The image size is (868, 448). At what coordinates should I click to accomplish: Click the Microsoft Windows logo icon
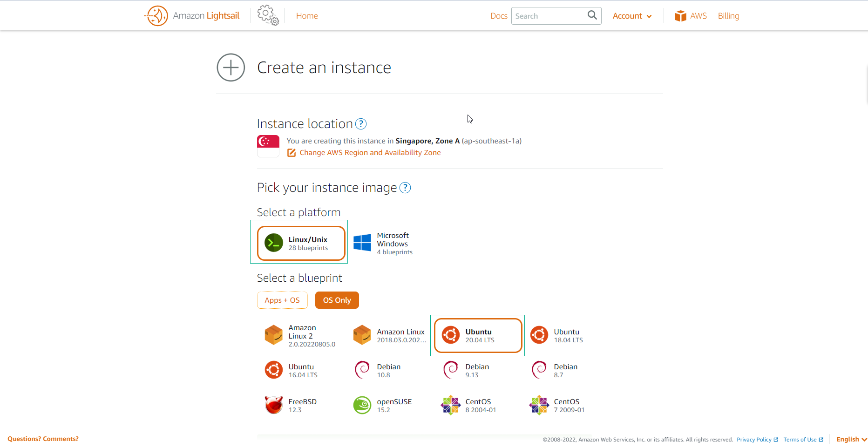coord(362,243)
